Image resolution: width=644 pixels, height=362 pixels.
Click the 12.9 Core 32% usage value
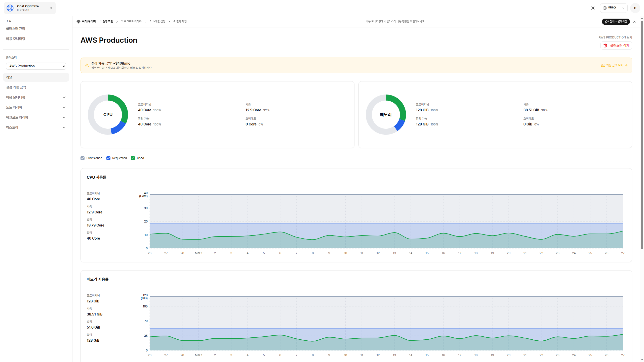click(x=258, y=110)
